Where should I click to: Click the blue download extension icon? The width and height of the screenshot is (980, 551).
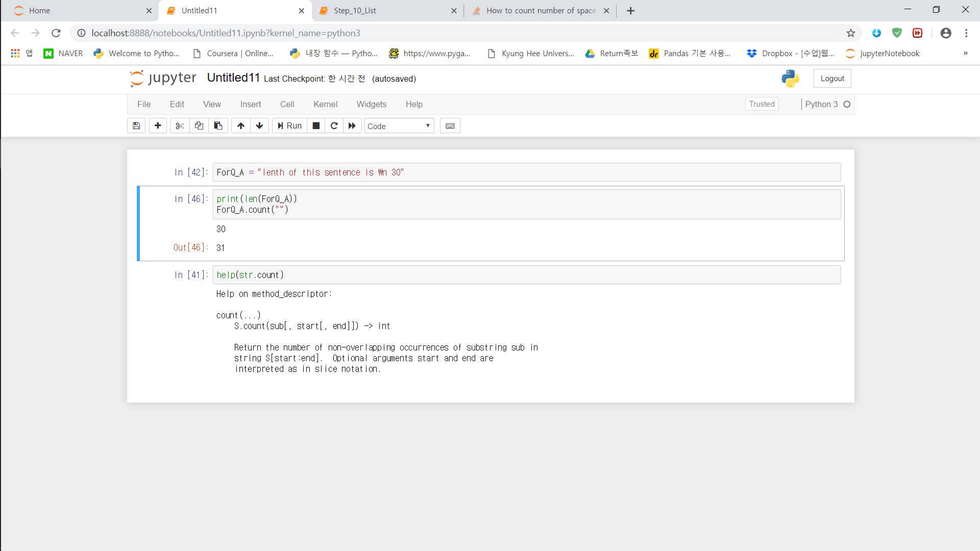pyautogui.click(x=877, y=33)
